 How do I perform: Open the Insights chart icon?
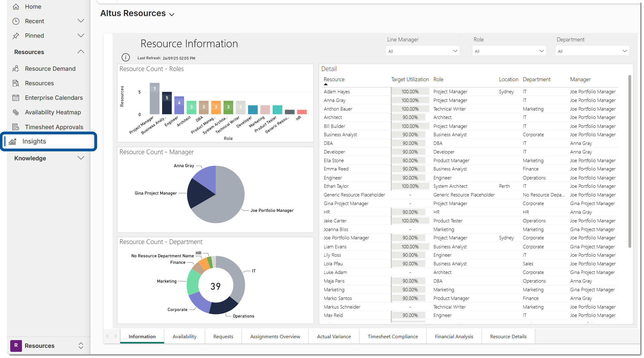pyautogui.click(x=12, y=141)
